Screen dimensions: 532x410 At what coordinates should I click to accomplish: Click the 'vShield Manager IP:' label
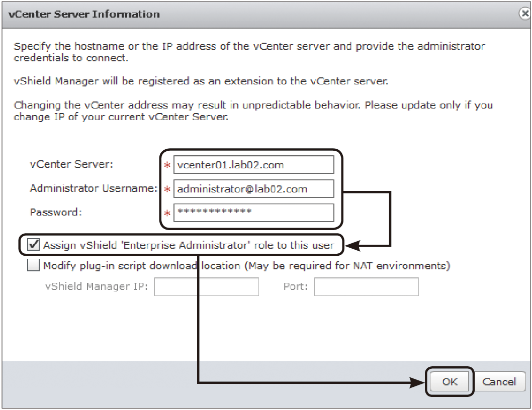[x=97, y=286]
